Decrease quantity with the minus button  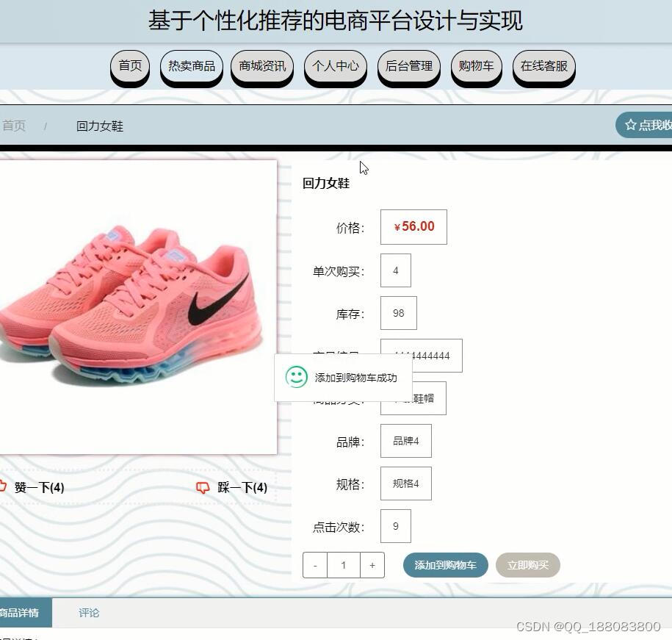point(315,565)
